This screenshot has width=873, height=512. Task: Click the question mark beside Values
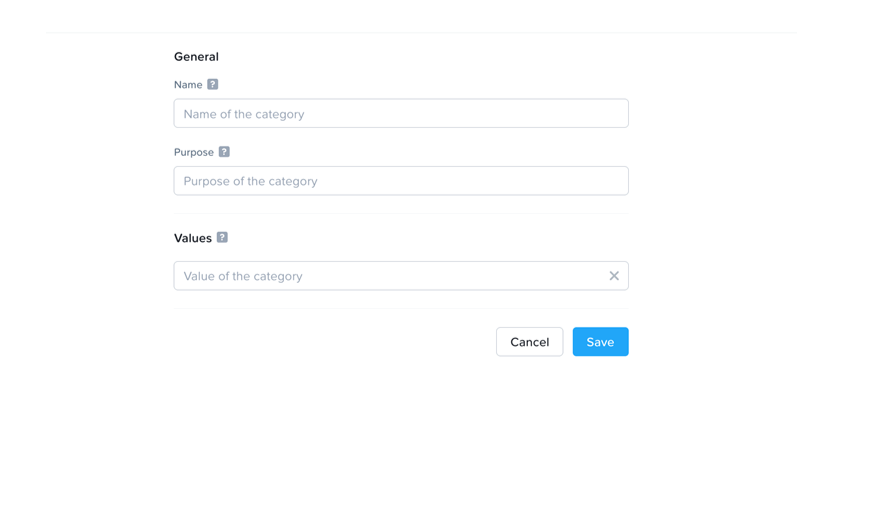click(222, 238)
